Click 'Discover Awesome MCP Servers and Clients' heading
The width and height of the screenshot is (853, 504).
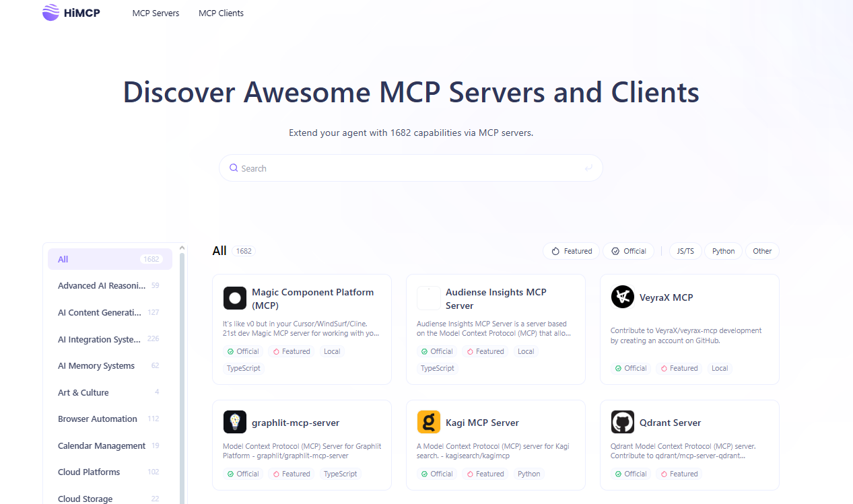click(411, 92)
